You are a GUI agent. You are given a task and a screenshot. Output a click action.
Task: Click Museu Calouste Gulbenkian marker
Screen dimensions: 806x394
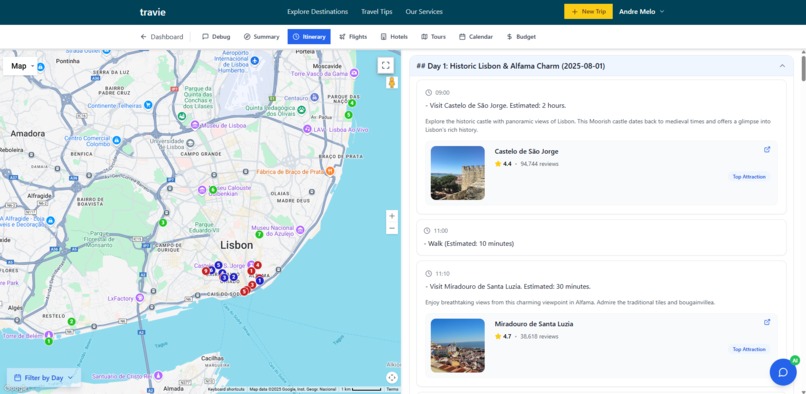(x=202, y=190)
